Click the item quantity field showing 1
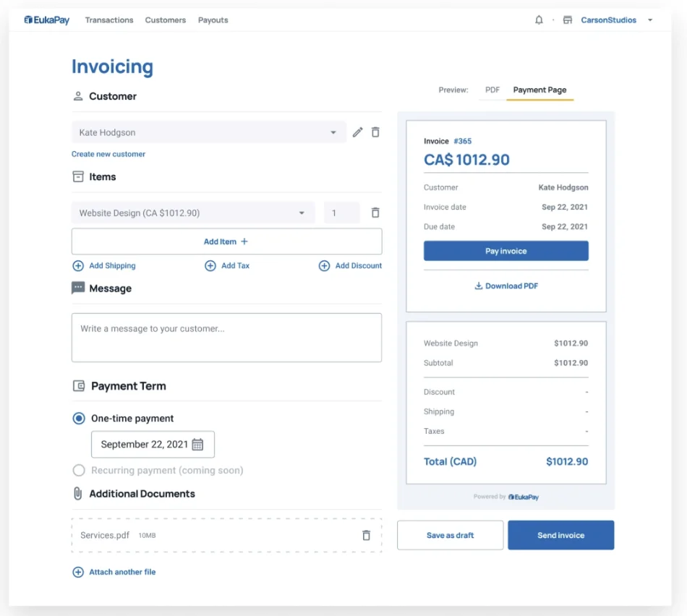Screen dimensions: 687x616 pyautogui.click(x=339, y=212)
